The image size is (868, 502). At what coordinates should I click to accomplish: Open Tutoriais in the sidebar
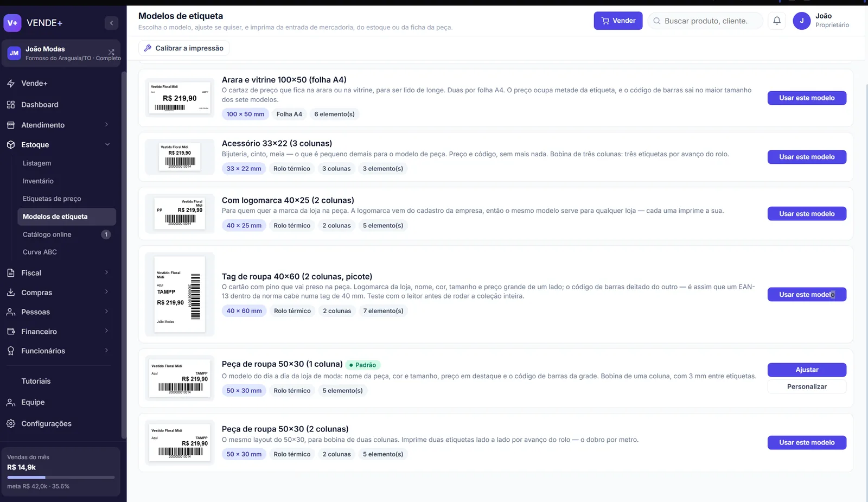(36, 382)
